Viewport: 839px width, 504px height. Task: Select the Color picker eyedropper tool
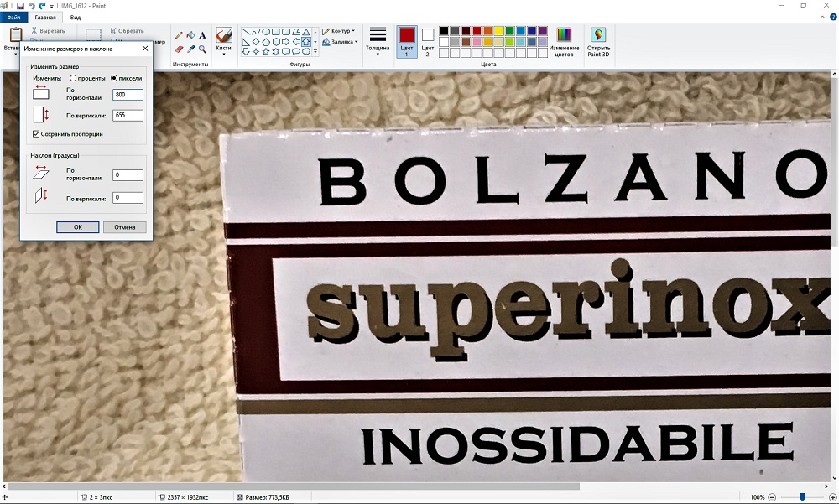point(190,49)
